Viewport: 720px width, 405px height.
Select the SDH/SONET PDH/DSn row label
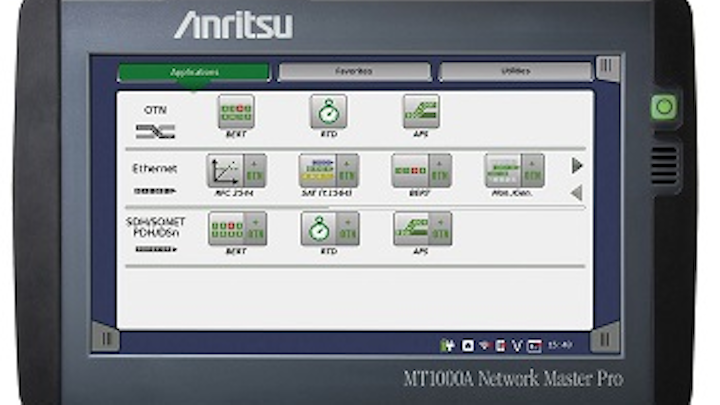pyautogui.click(x=156, y=227)
